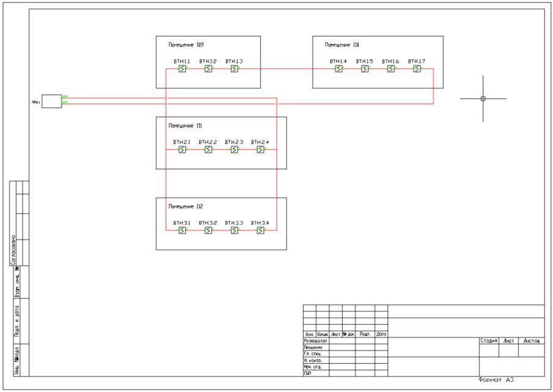This screenshot has height=392, width=553.
Task: Select the ВТН.1.3 device symbol
Action: [x=234, y=69]
